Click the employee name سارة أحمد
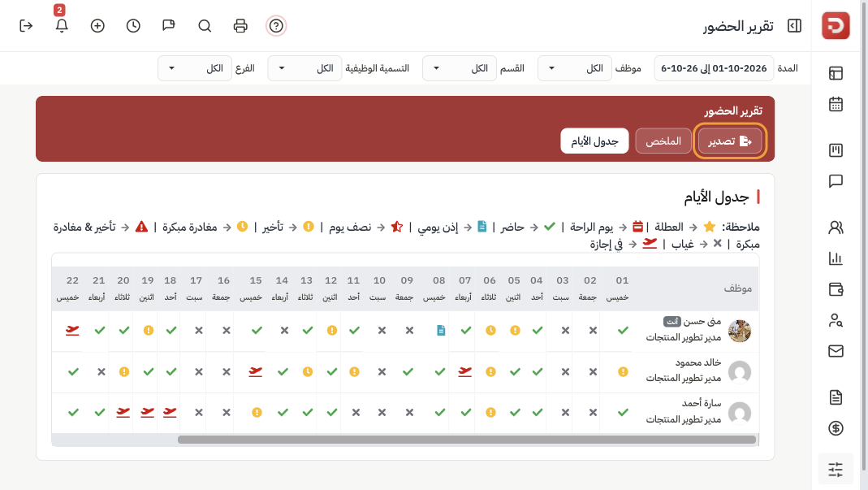The height and width of the screenshot is (490, 868). pos(702,404)
